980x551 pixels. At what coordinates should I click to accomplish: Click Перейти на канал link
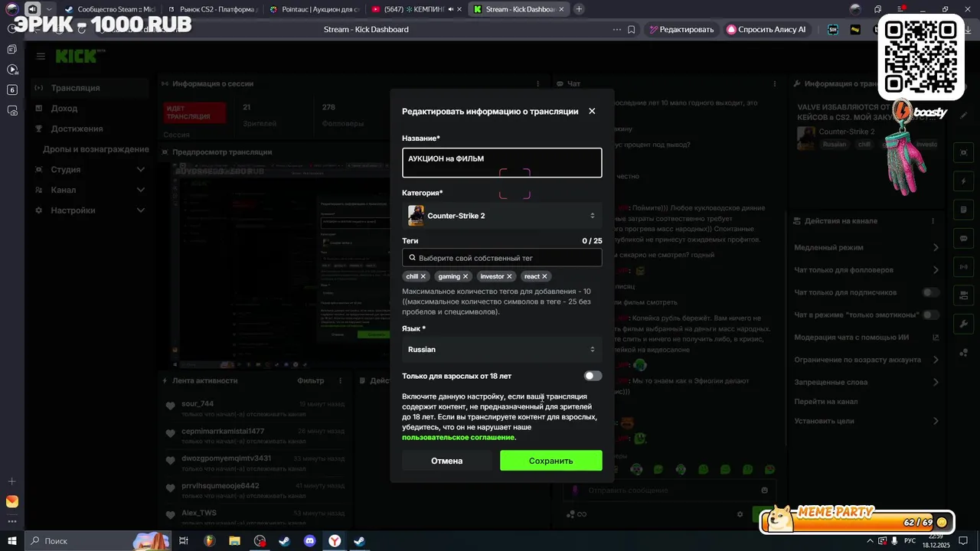tap(825, 402)
